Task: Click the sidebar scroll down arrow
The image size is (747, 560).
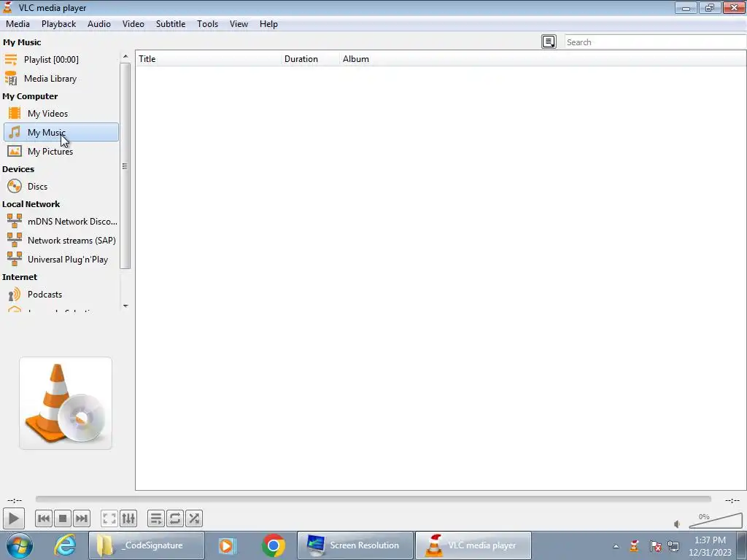Action: coord(125,306)
